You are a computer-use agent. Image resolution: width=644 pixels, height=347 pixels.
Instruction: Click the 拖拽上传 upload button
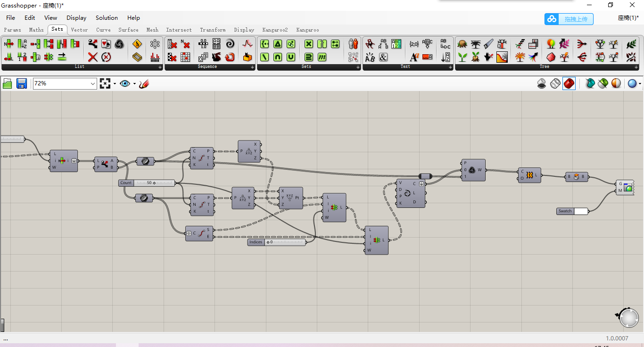576,19
